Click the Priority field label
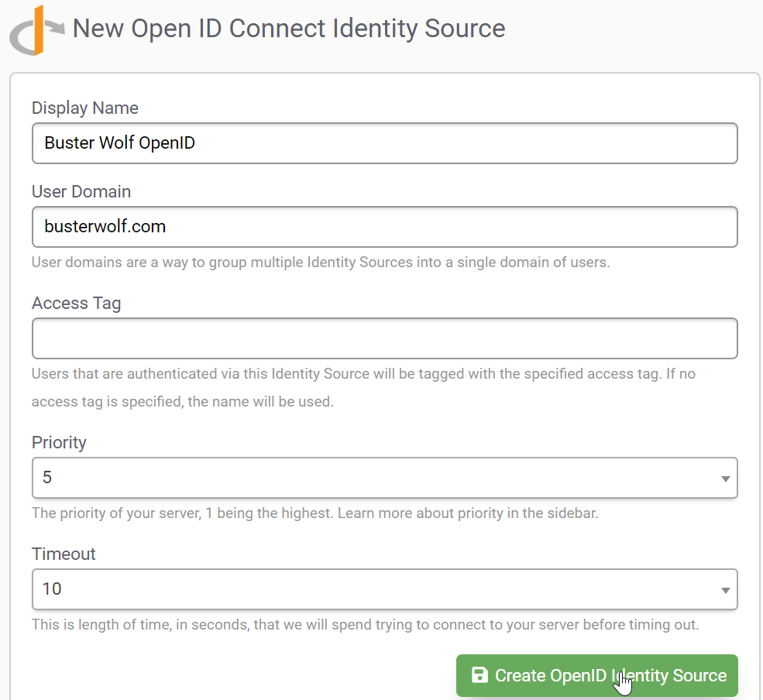This screenshot has height=700, width=763. pos(59,442)
